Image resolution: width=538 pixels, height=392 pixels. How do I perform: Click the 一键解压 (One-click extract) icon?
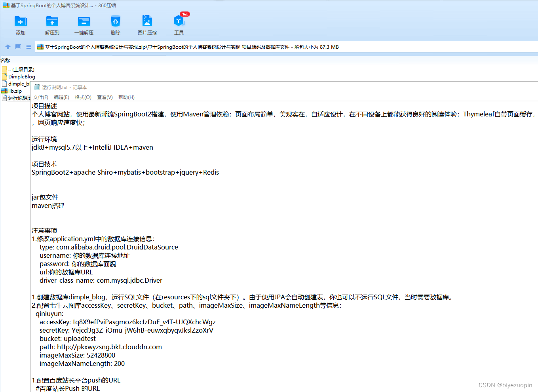pos(84,21)
